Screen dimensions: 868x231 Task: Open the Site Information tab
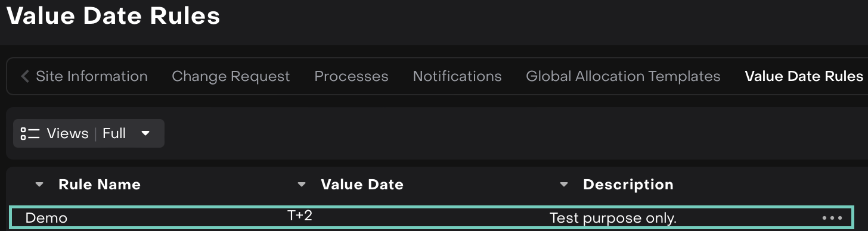point(92,76)
